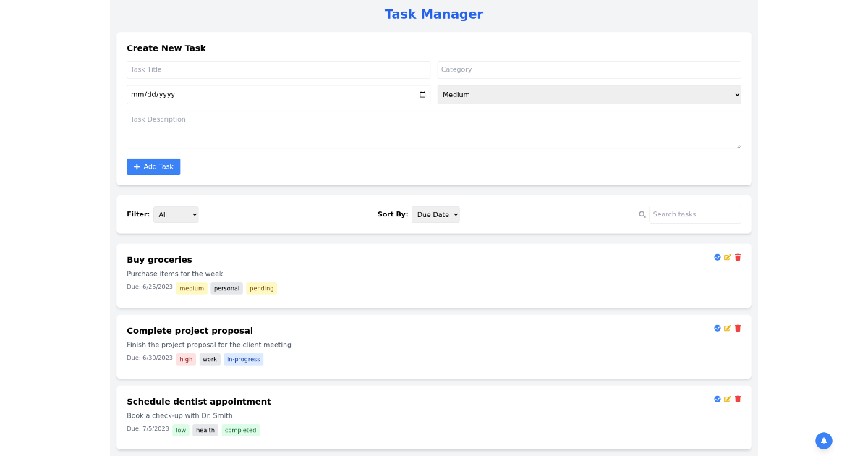This screenshot has width=868, height=456.
Task: Delete the 'Schedule dentist appointment' task
Action: [737, 399]
